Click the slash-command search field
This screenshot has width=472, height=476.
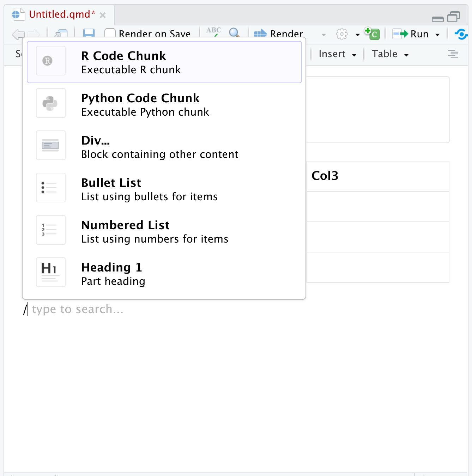(x=77, y=309)
